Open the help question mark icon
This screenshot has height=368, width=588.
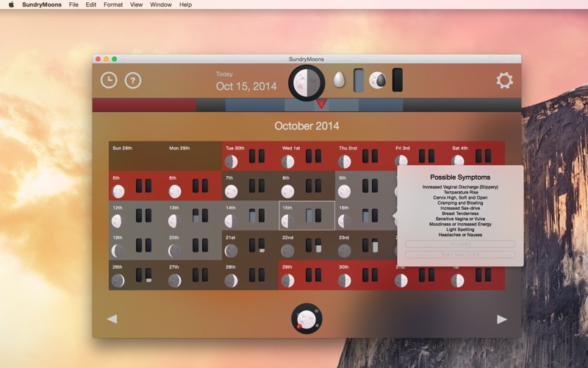pyautogui.click(x=133, y=80)
